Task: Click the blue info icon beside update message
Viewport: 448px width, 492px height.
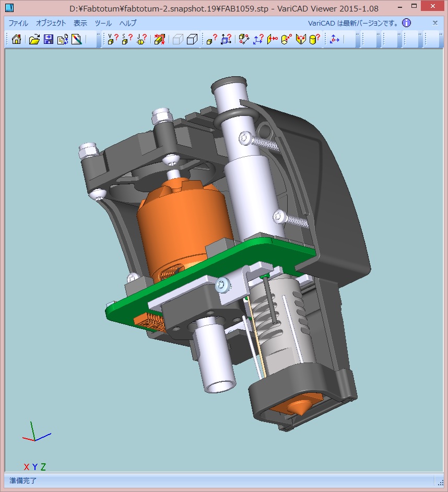Action: 406,23
